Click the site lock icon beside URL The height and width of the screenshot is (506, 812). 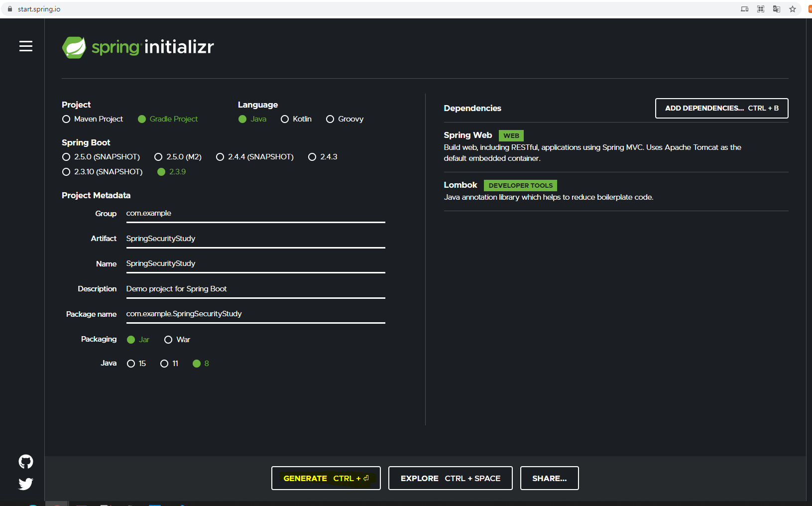[10, 9]
